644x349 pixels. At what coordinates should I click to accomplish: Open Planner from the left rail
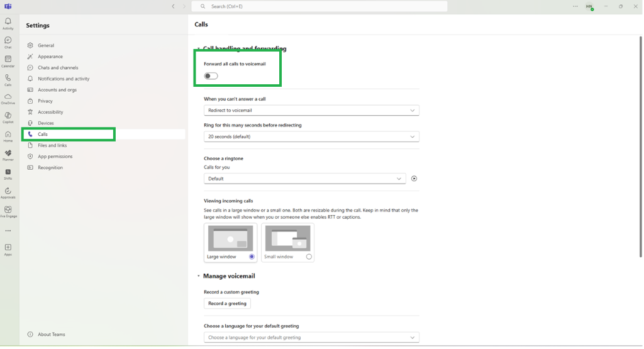8,155
